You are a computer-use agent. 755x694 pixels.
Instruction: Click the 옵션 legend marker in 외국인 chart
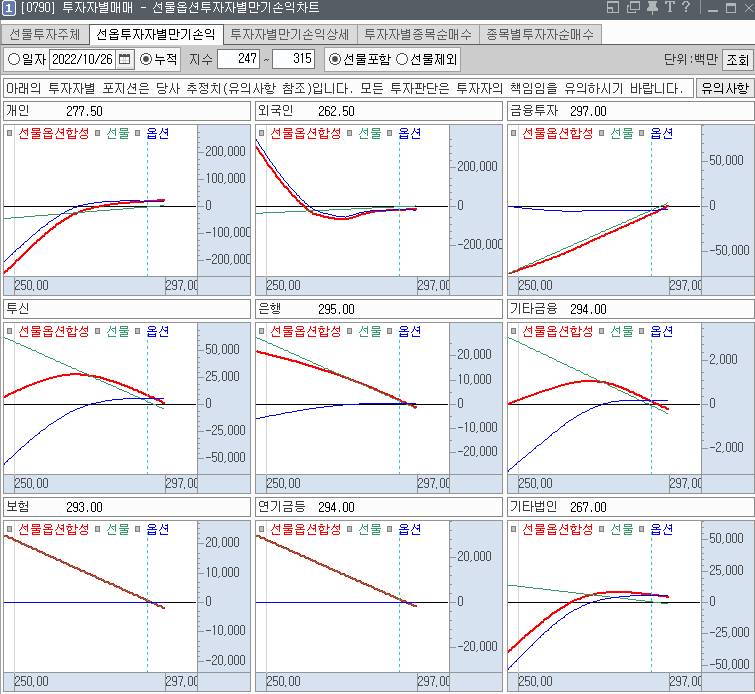[390, 133]
